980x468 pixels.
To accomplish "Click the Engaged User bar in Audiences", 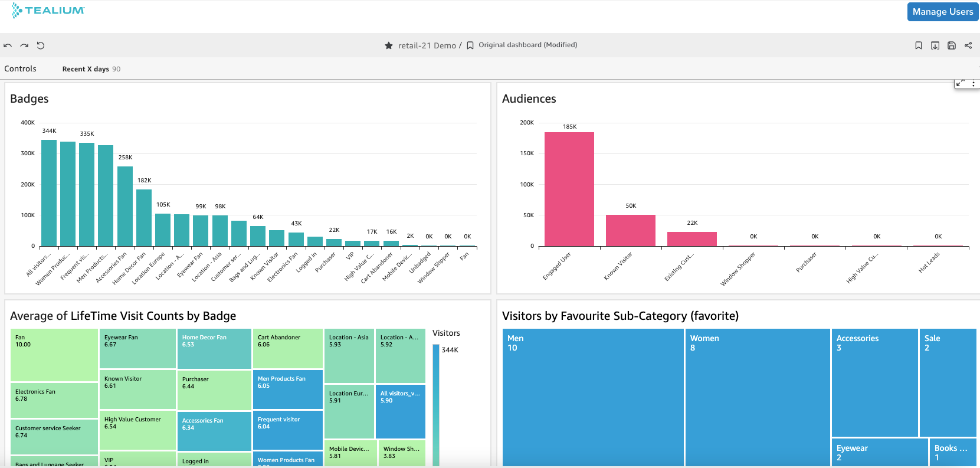I will tap(569, 189).
